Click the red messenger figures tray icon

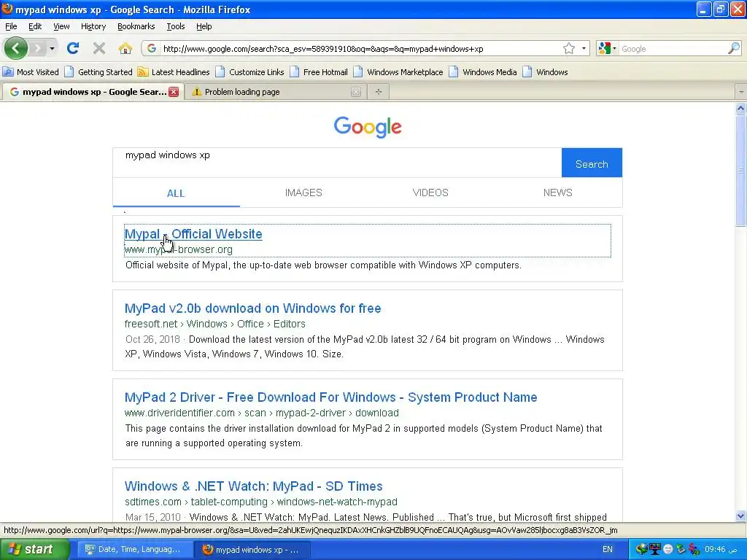click(694, 549)
